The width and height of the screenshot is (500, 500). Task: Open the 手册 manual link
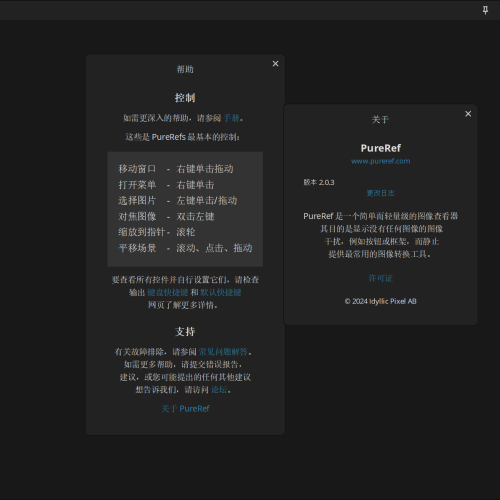point(232,118)
